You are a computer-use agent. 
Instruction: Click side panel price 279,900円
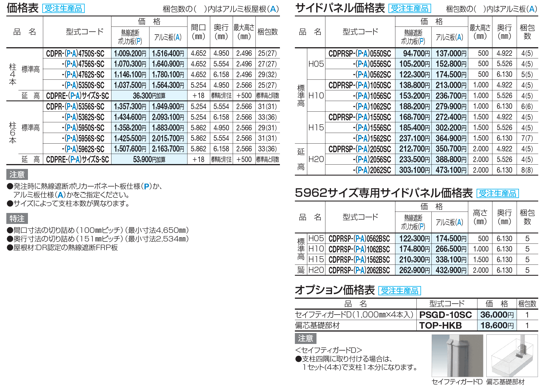point(451,106)
